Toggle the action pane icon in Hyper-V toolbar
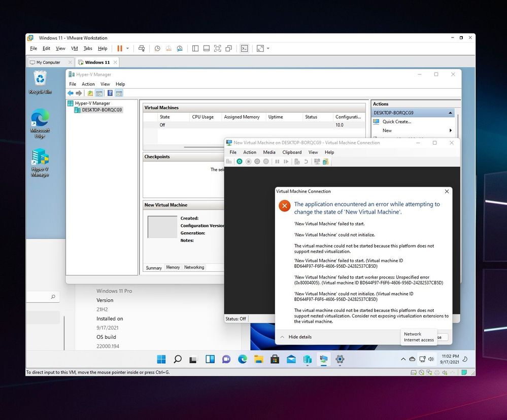The width and height of the screenshot is (507, 420). click(x=119, y=93)
